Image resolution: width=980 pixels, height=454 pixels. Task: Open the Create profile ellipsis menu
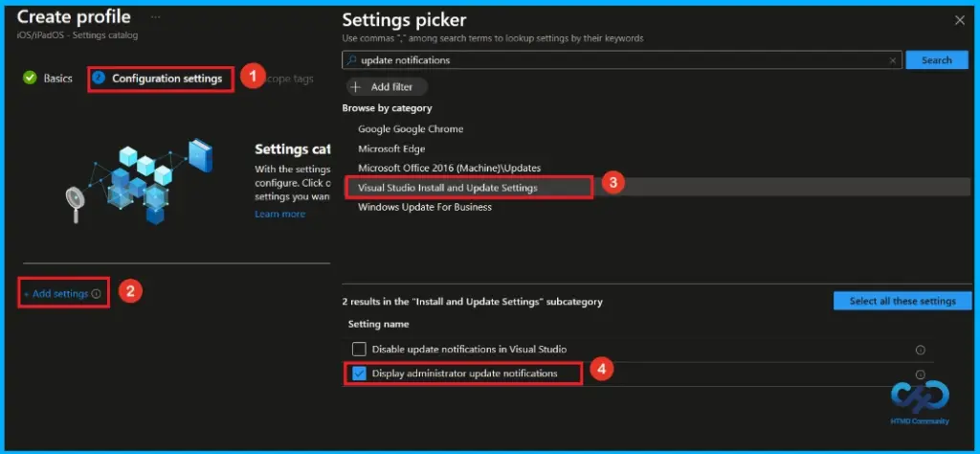coord(155,17)
